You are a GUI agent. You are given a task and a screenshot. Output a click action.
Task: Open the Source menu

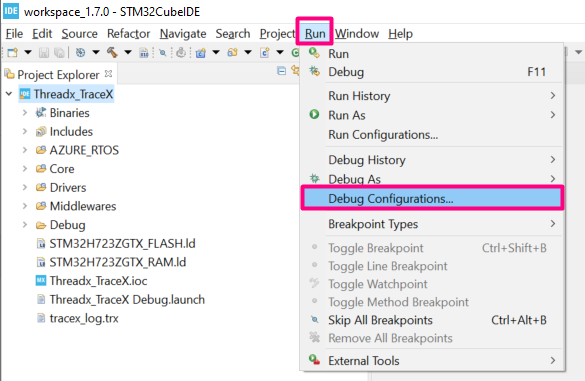(79, 34)
